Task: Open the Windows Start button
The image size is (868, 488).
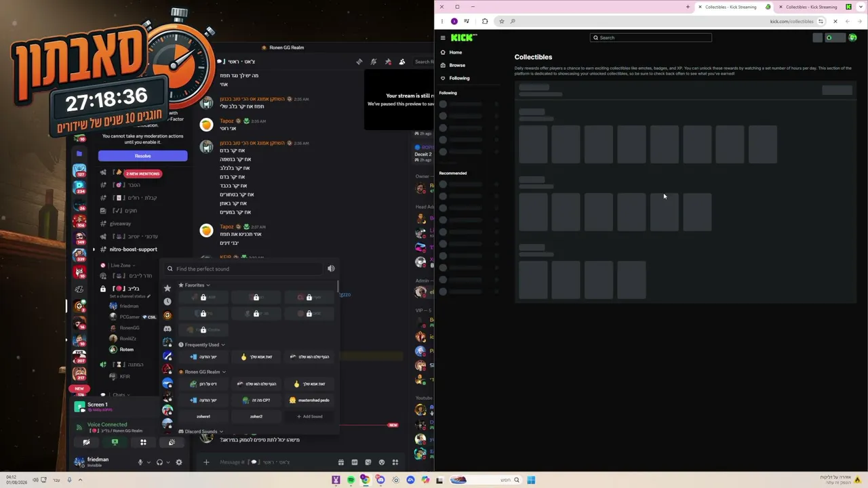Action: (531, 481)
